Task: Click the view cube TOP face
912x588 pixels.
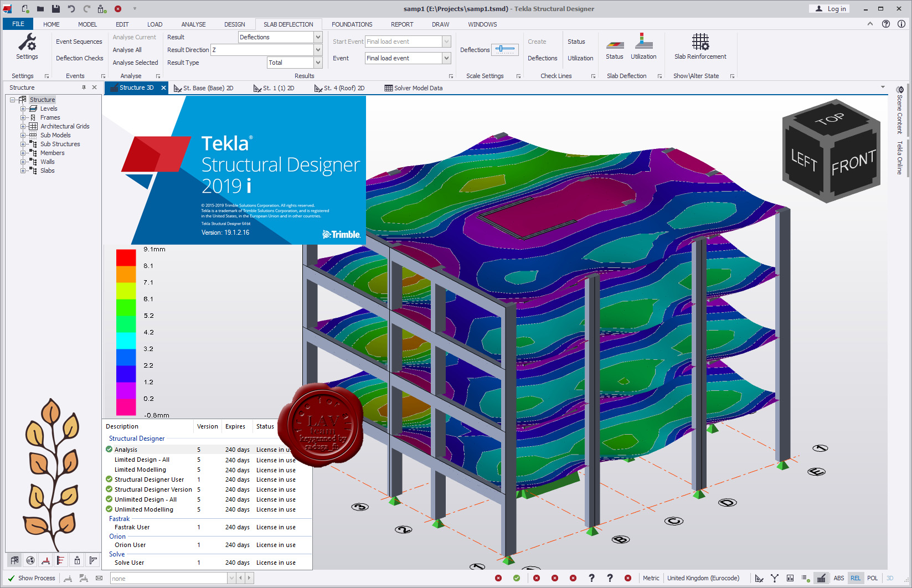Action: tap(831, 119)
